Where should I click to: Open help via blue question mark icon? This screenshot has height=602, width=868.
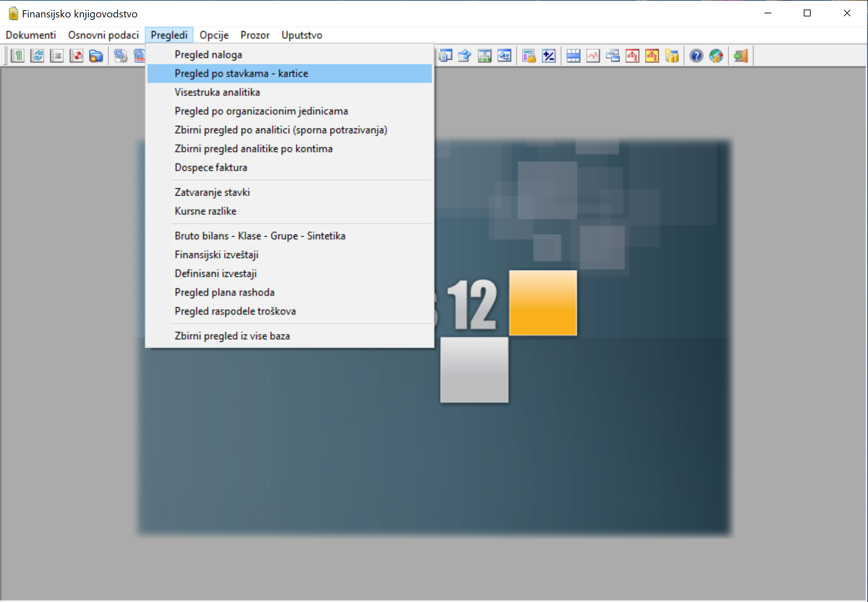point(696,56)
